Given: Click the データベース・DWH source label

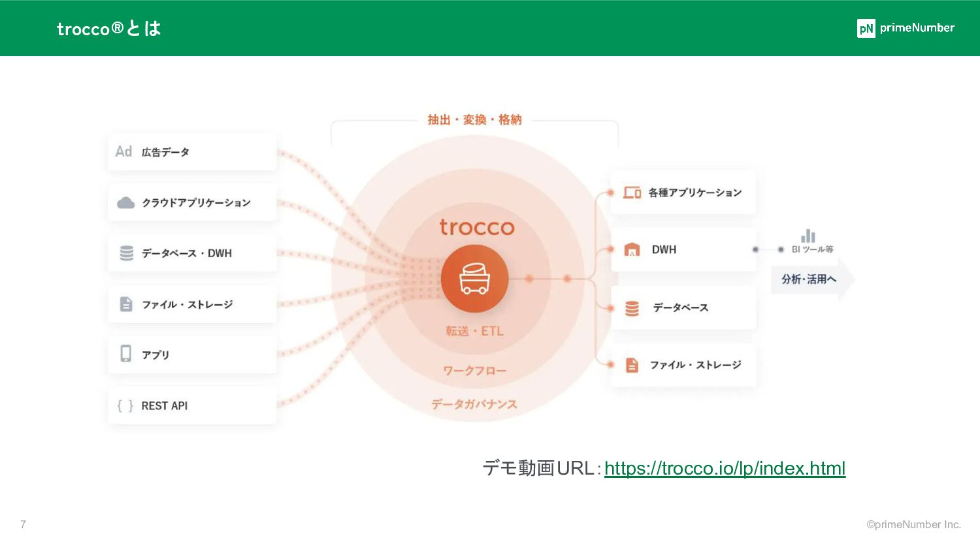Looking at the screenshot, I should [x=187, y=253].
